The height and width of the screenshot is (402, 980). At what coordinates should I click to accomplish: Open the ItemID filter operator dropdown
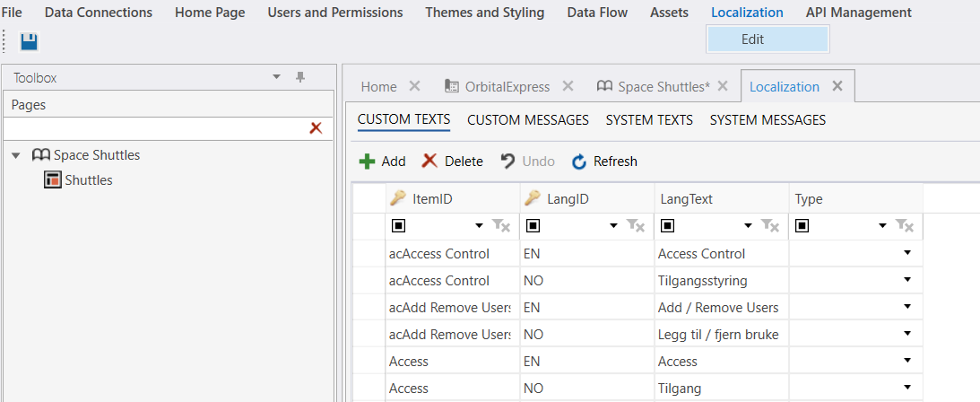coord(480,226)
